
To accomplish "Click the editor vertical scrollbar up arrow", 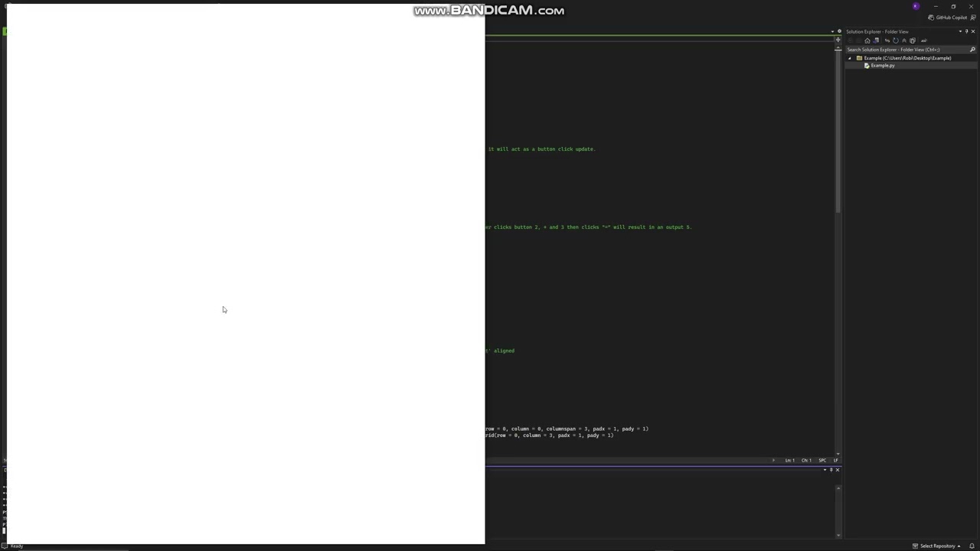I will point(838,49).
